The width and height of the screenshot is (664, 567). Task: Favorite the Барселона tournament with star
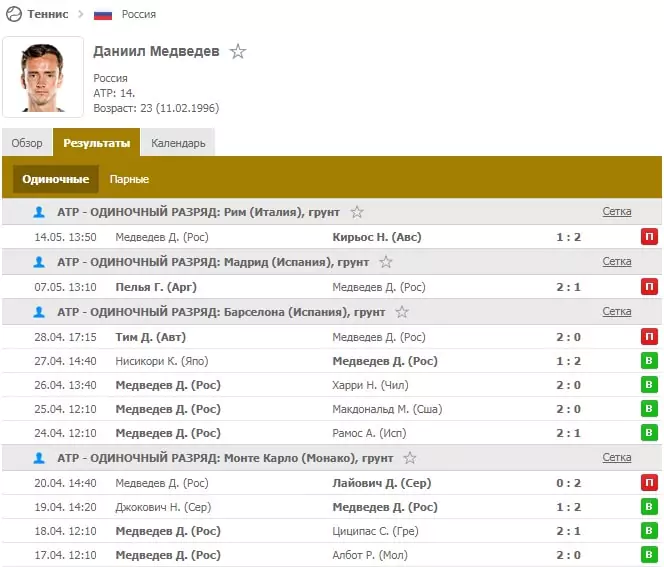(x=402, y=312)
